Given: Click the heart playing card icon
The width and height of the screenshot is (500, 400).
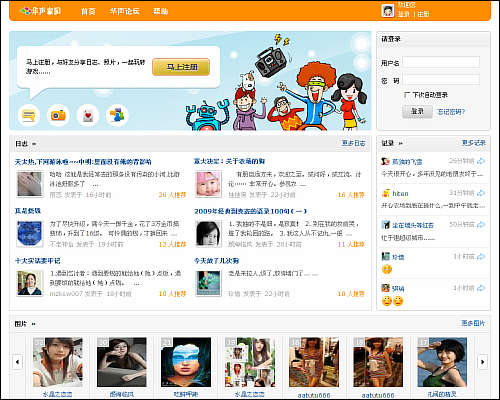Looking at the screenshot, I should click(88, 115).
